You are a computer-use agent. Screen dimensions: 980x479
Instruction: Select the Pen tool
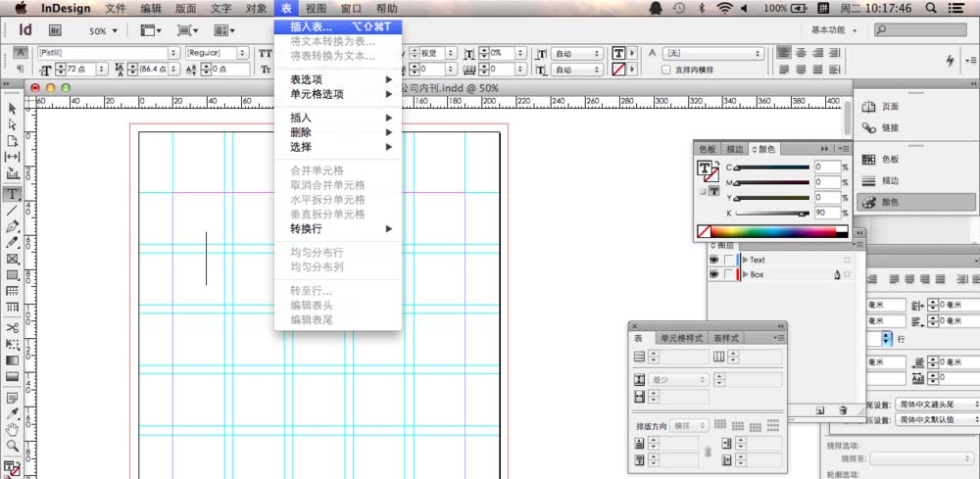pyautogui.click(x=13, y=226)
